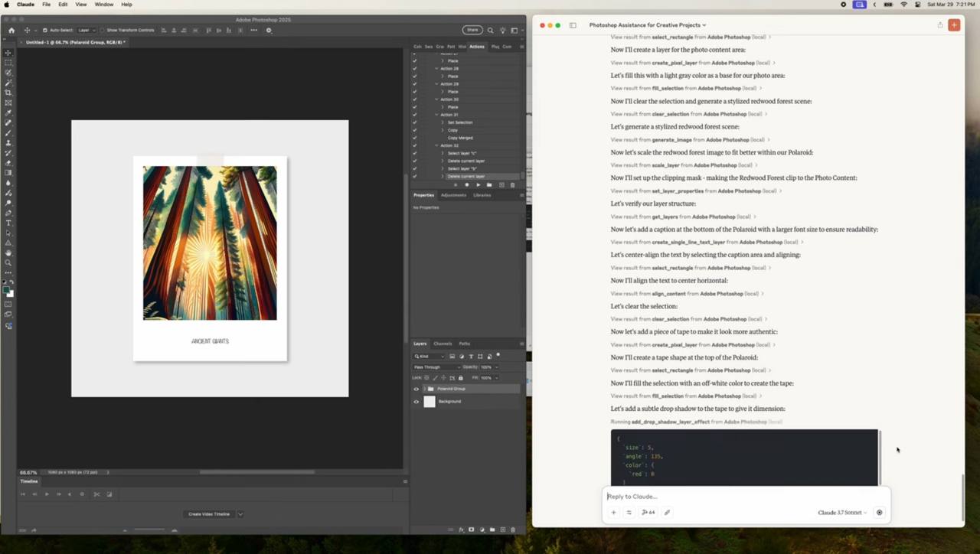980x554 pixels.
Task: Select the Spot Healing Brush tool
Action: click(x=8, y=122)
